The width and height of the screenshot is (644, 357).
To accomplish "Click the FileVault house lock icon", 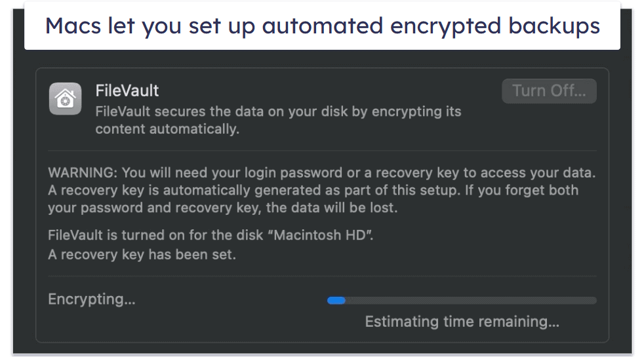I will click(66, 99).
